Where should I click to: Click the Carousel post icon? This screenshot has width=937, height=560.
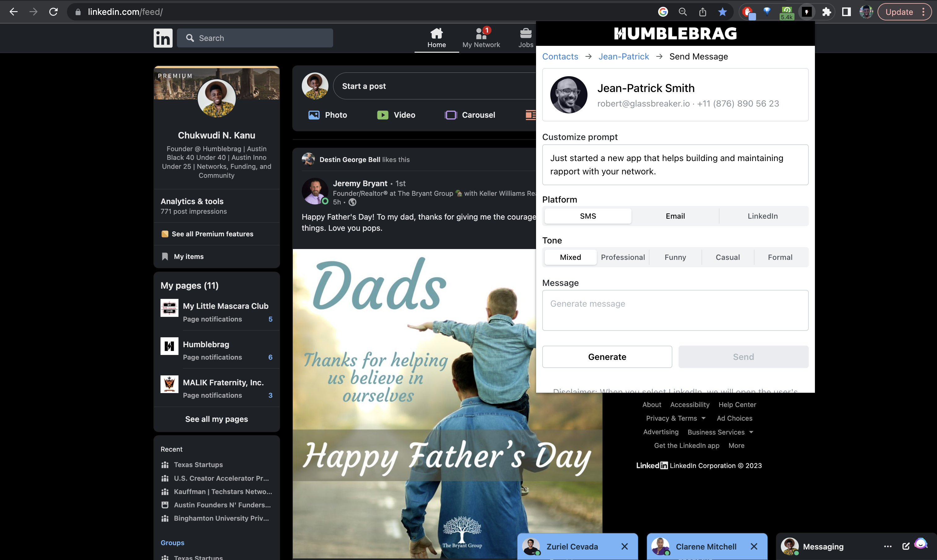pyautogui.click(x=451, y=115)
